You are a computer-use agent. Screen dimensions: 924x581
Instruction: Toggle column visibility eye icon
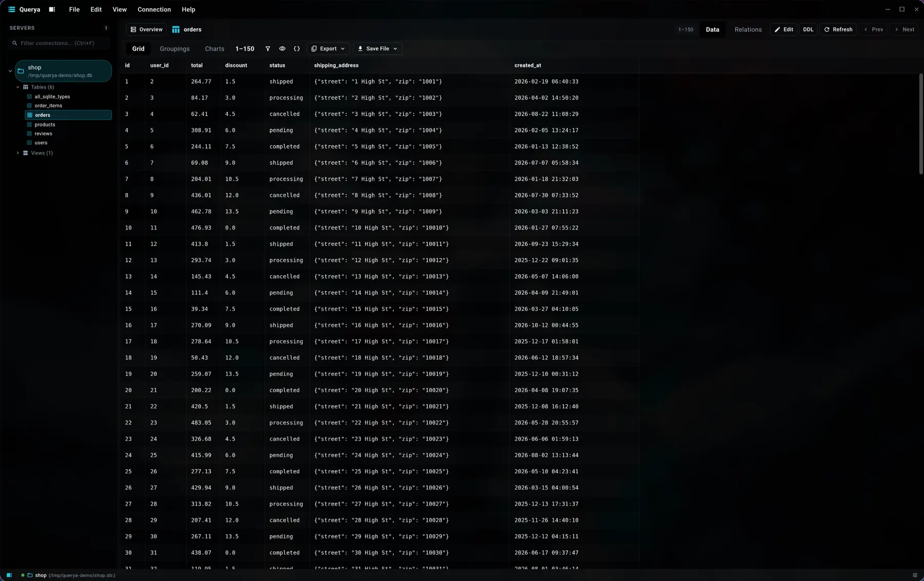click(282, 49)
